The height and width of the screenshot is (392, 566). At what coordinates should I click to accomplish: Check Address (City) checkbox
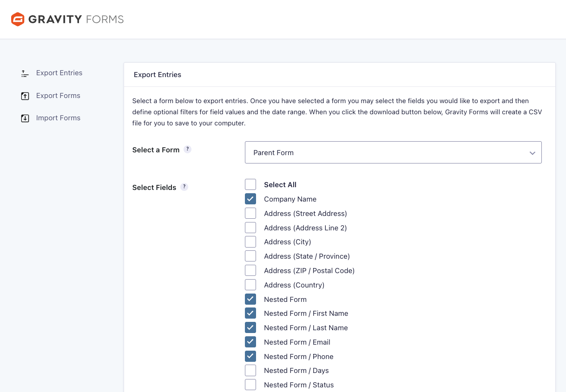tap(250, 242)
